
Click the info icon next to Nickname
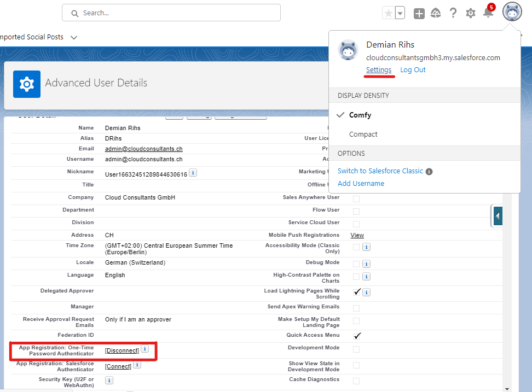[x=193, y=173]
